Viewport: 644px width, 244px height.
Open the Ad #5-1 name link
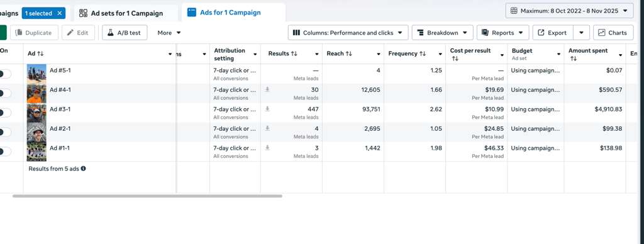[x=60, y=70]
